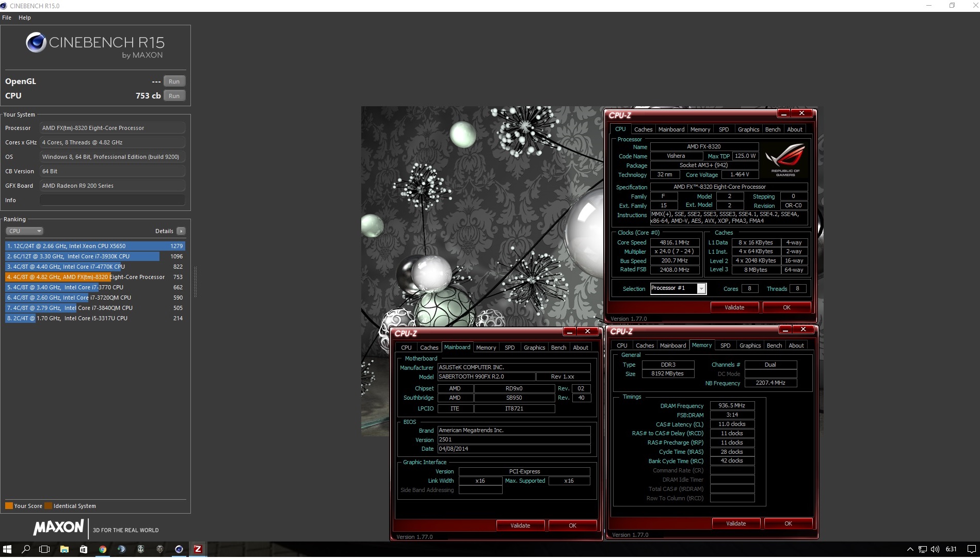Click the Identical System brown swatch
Viewport: 980px width, 558px height.
coord(48,506)
